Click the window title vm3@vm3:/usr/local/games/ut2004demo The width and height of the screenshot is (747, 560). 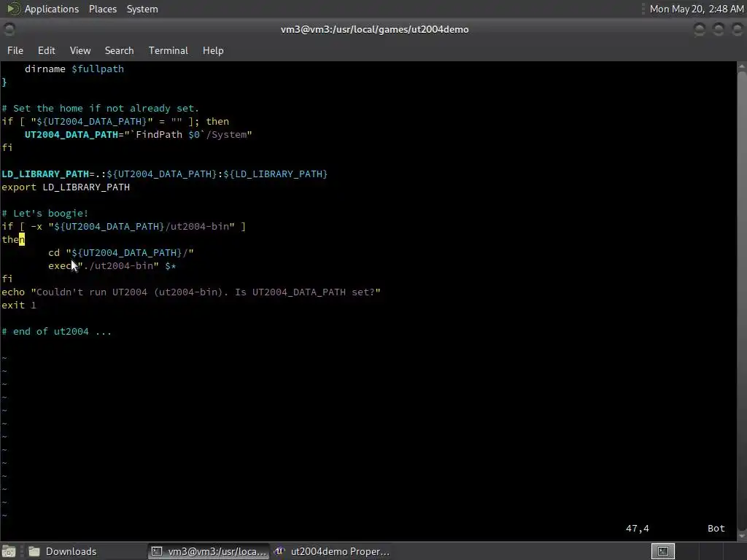(x=374, y=29)
